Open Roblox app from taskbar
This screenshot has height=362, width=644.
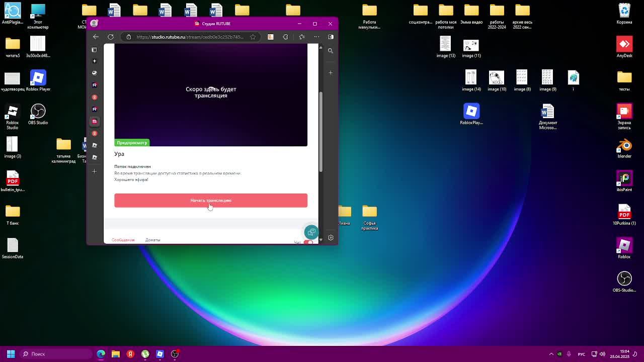[x=160, y=354]
